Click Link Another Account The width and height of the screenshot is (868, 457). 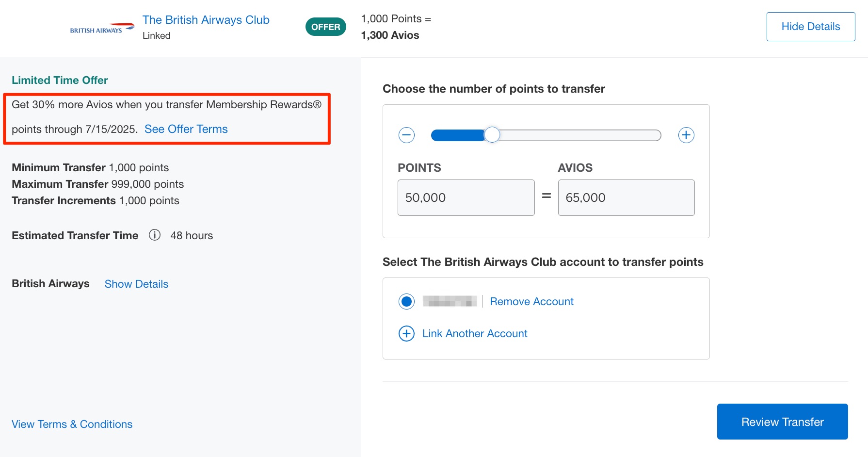(x=475, y=334)
